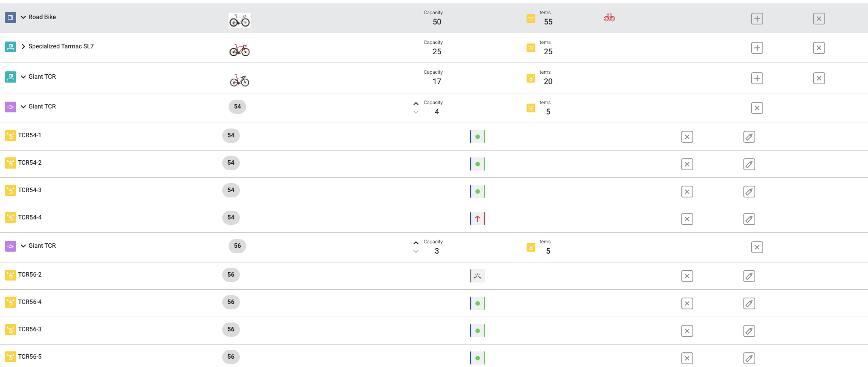This screenshot has height=367, width=868.
Task: Click the X button for Giant TCR size 56 group
Action: tap(757, 247)
